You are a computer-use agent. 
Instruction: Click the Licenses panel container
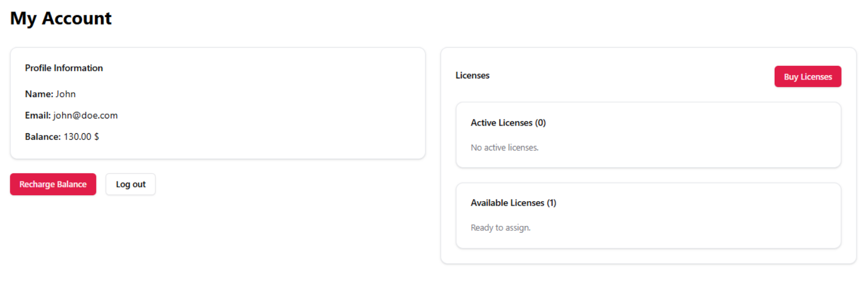coord(648,156)
